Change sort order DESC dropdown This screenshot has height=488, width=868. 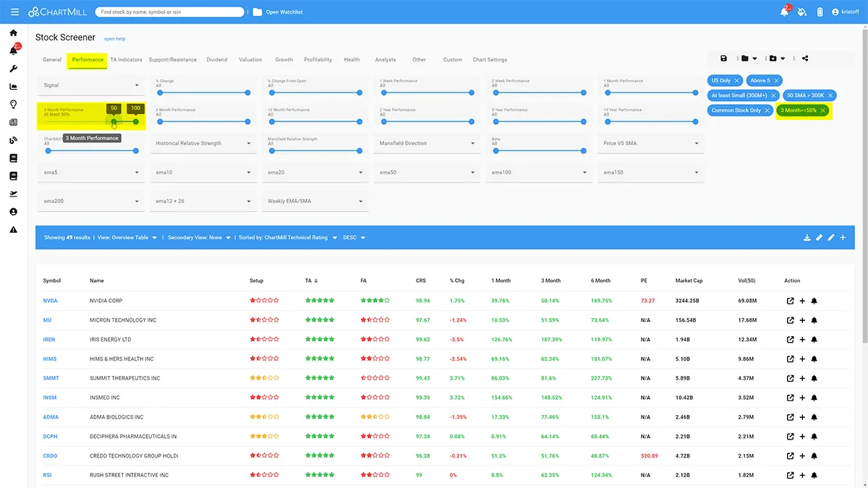pyautogui.click(x=354, y=237)
